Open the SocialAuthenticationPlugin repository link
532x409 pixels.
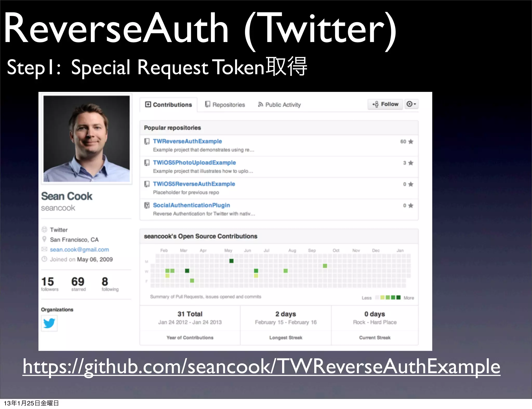(x=191, y=205)
